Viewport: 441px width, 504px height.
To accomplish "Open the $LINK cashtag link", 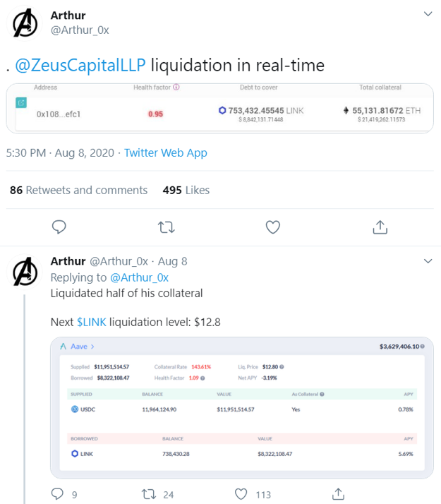I will 92,322.
